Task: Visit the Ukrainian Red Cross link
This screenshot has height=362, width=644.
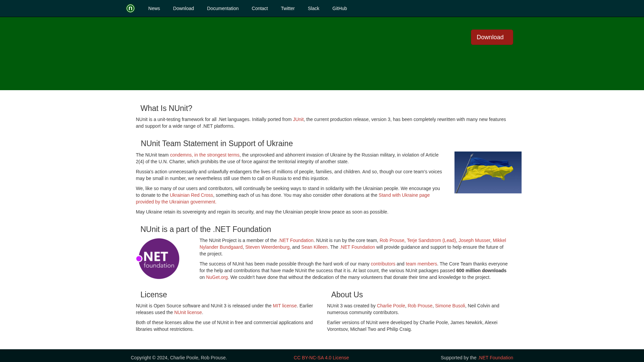Action: 191,195
